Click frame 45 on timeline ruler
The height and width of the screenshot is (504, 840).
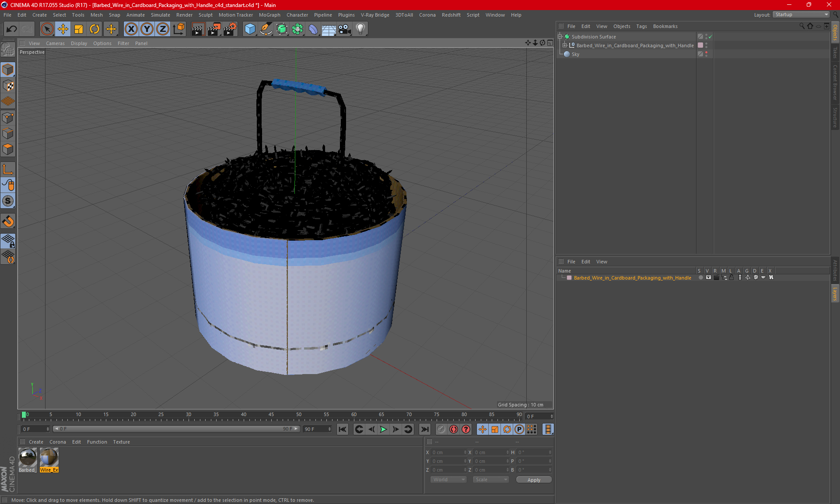coord(271,416)
